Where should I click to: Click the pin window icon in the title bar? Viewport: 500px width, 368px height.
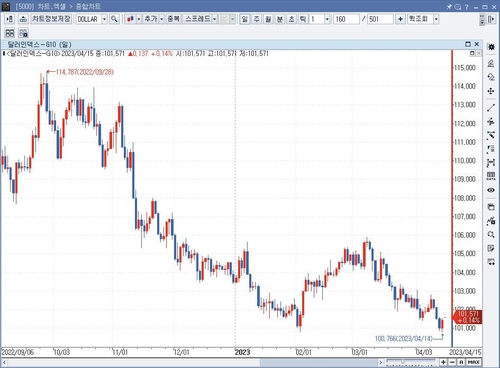(449, 7)
